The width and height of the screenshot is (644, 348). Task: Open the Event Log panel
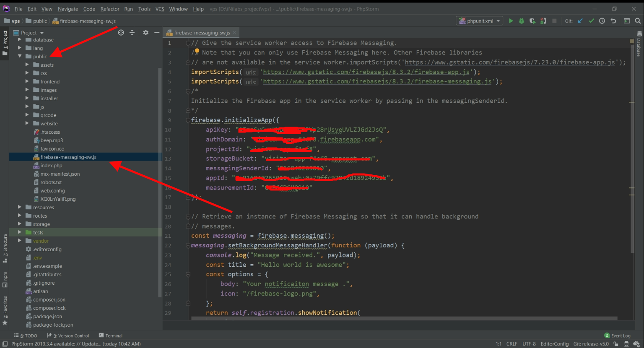pyautogui.click(x=618, y=335)
